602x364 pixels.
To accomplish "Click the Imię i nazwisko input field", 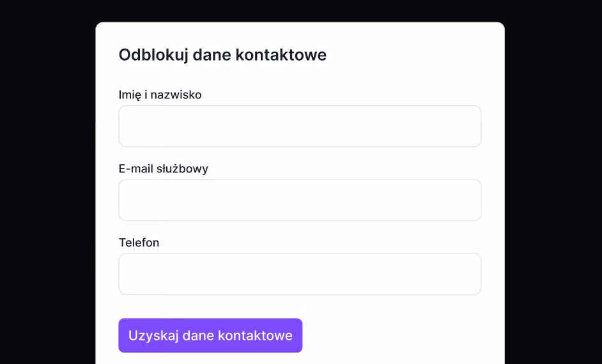I will [x=300, y=126].
